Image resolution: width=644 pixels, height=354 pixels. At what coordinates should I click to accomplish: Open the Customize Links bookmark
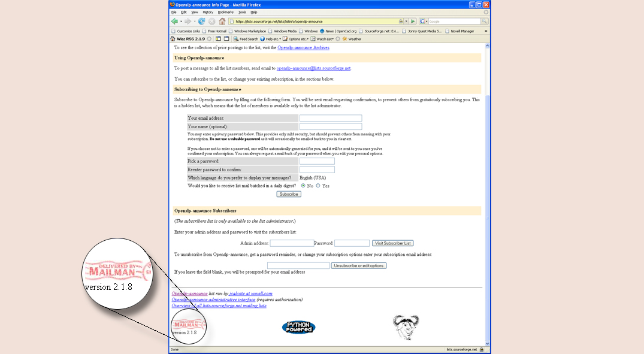point(186,31)
